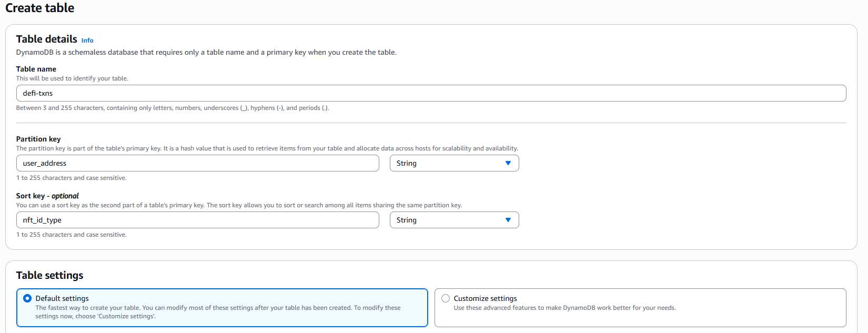Focus the partition key field with user_address
The image size is (868, 333).
197,163
